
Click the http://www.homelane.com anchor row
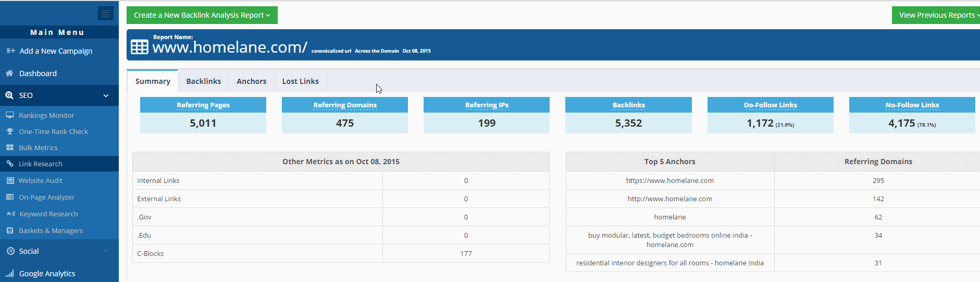click(670, 199)
